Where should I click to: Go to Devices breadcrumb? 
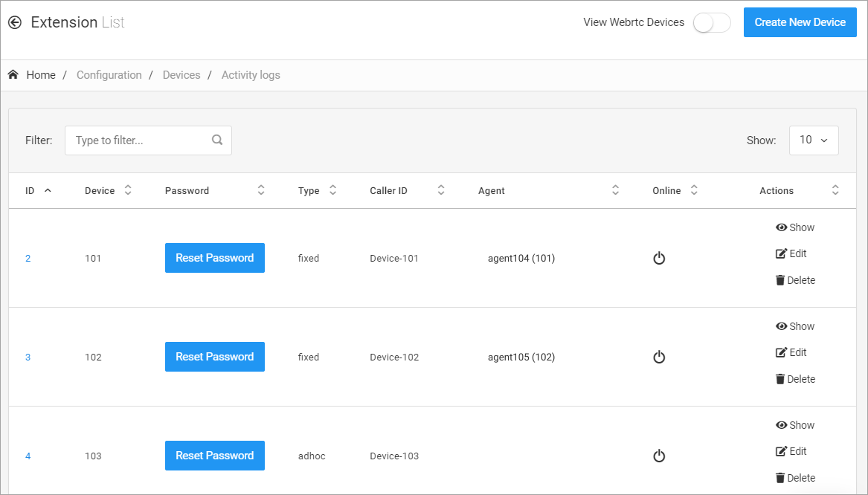point(181,74)
